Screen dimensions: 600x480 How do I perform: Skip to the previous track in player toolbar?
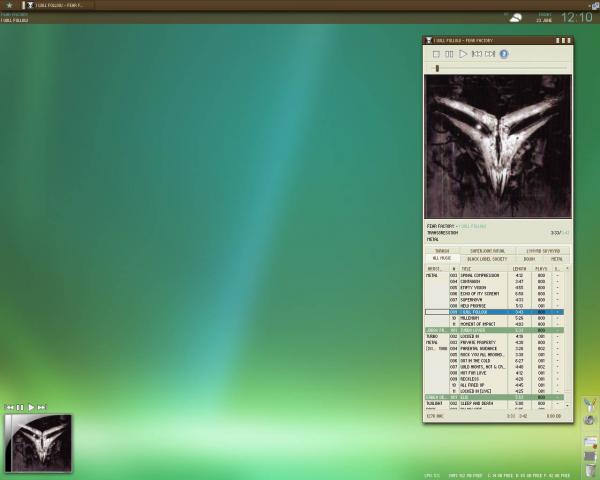coord(476,54)
